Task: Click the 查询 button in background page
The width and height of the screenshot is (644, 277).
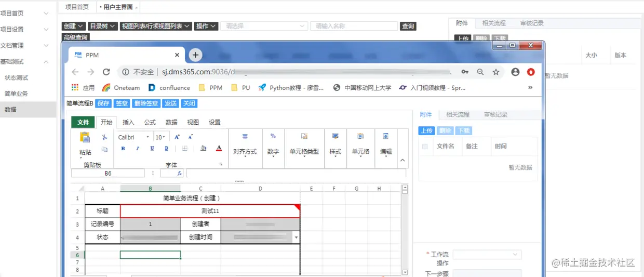Action: coord(408,26)
